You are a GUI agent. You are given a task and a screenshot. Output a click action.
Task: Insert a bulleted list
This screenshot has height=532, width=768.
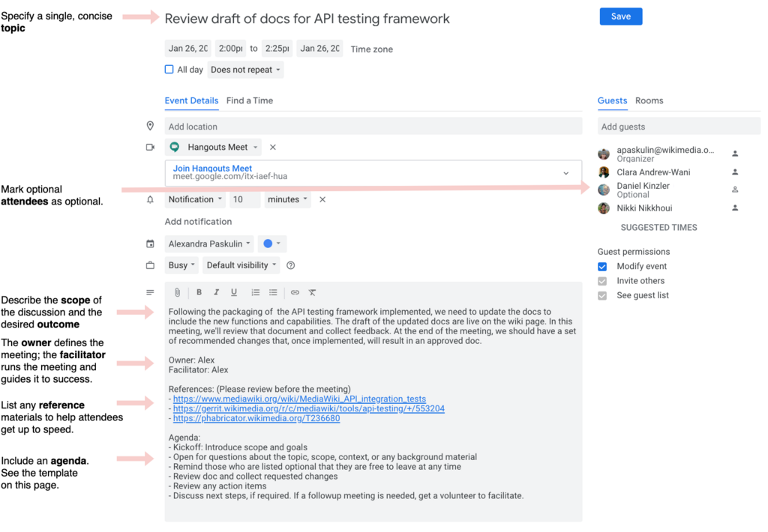pos(273,292)
